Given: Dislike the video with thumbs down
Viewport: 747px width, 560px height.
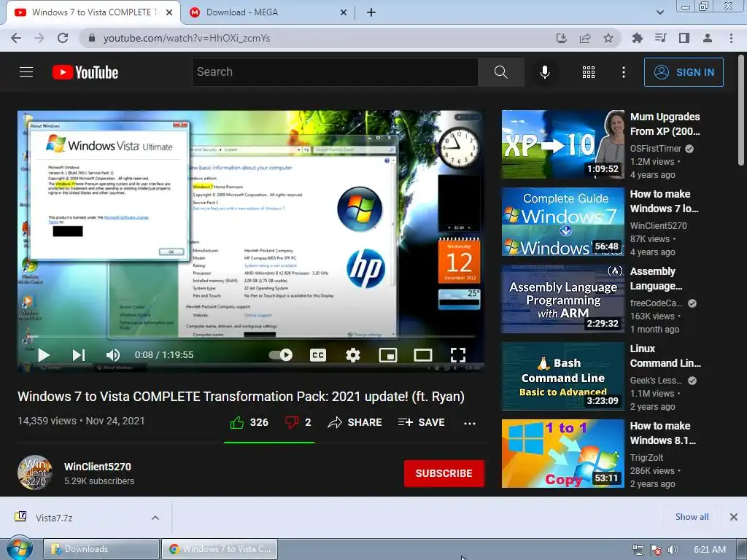Looking at the screenshot, I should point(298,422).
